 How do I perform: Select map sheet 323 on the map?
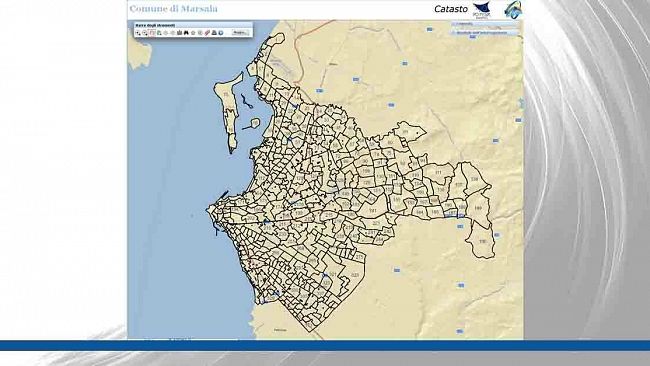pyautogui.click(x=355, y=275)
